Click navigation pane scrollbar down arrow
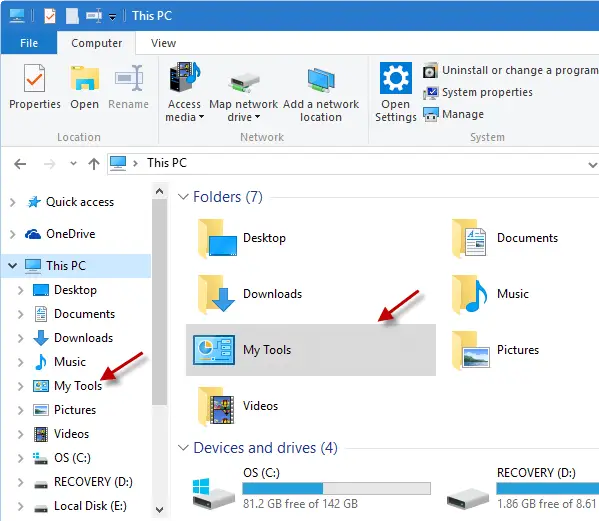Image resolution: width=599 pixels, height=521 pixels. 160,510
